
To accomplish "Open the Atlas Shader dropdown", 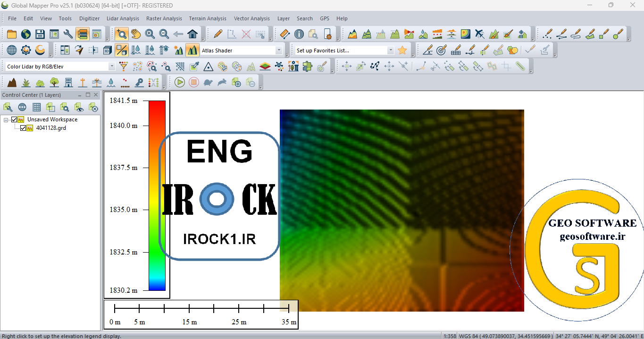I will tap(279, 51).
